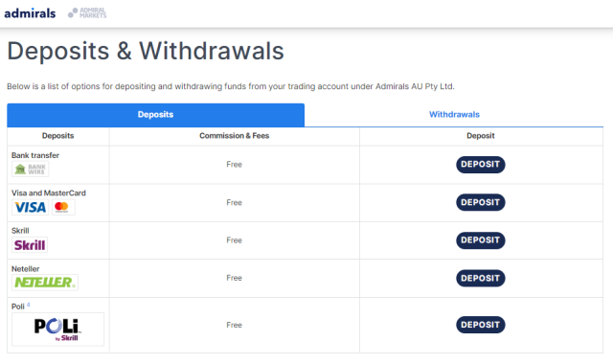
Task: Click the Deposits & Withdrawals page heading
Action: pos(146,51)
